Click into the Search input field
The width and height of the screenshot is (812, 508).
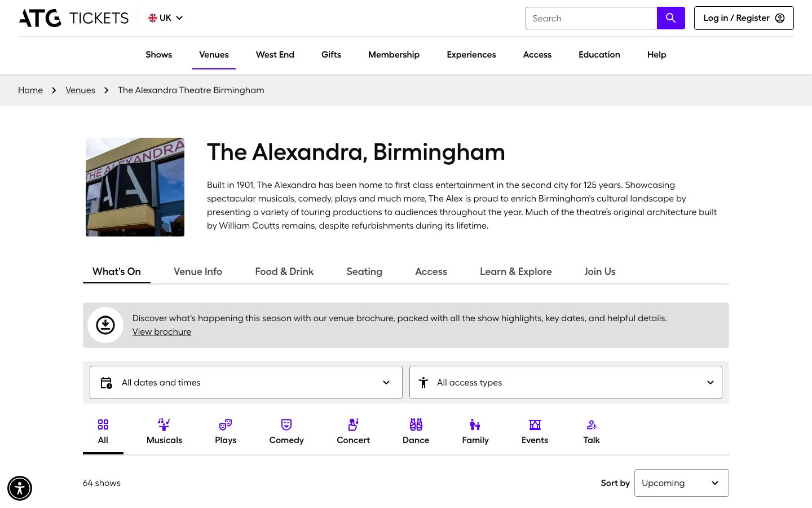coord(592,18)
